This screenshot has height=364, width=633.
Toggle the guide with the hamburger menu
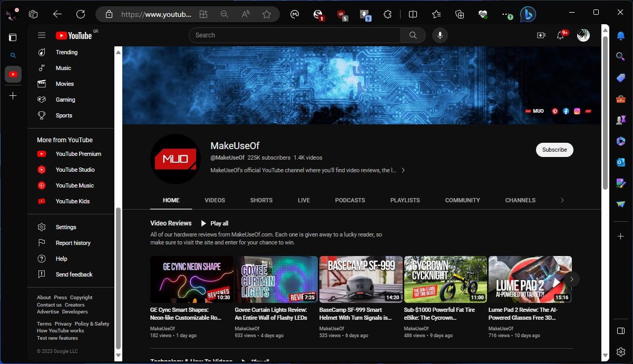pos(42,35)
